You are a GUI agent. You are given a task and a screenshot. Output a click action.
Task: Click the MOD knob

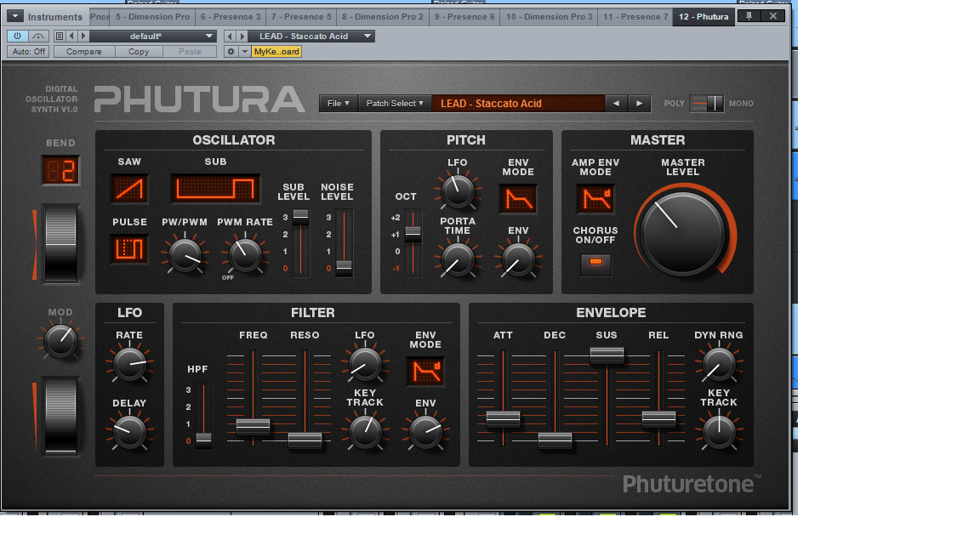[60, 342]
